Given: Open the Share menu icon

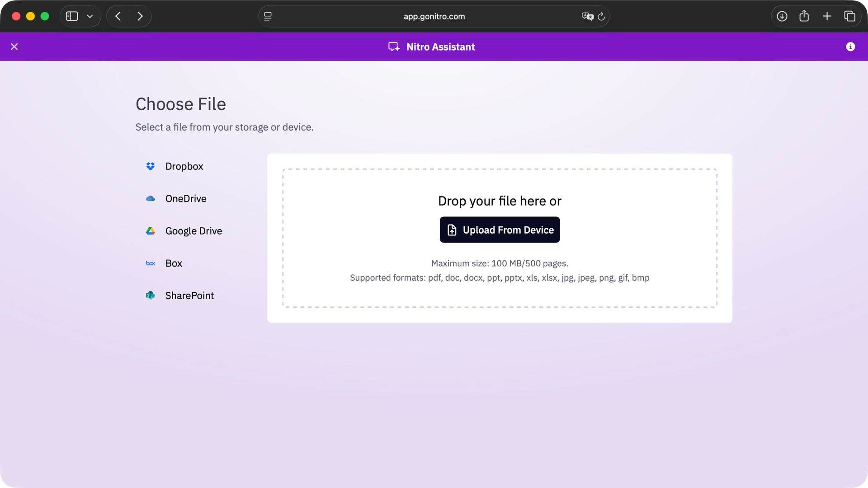Looking at the screenshot, I should 804,16.
